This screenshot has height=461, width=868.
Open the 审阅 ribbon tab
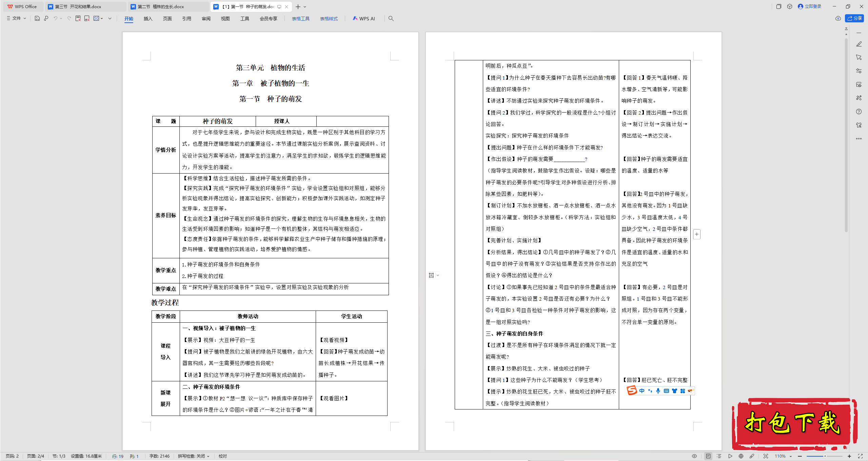pyautogui.click(x=206, y=19)
